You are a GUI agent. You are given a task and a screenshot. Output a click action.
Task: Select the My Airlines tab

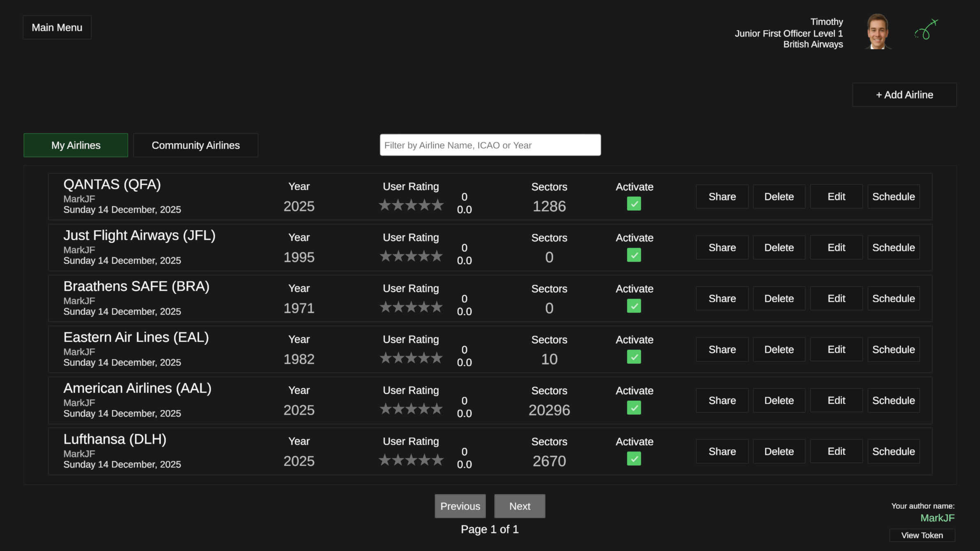pyautogui.click(x=76, y=145)
